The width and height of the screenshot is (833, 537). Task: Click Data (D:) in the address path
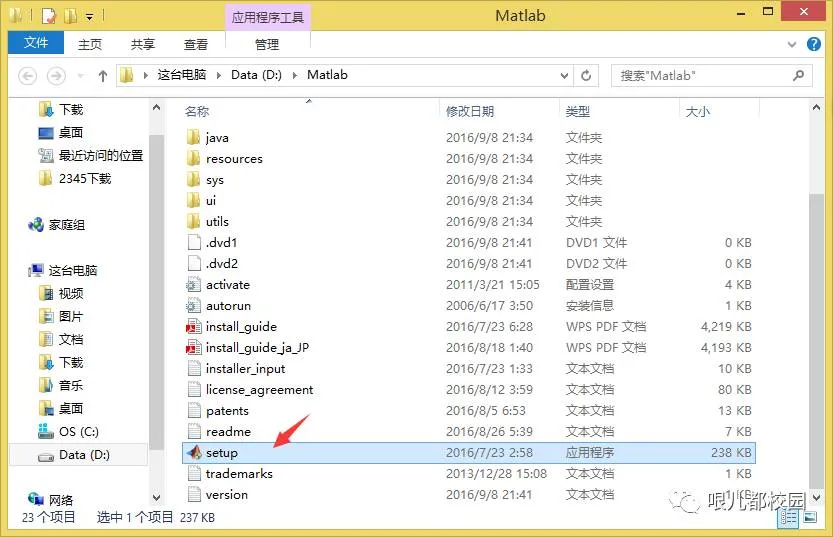click(x=256, y=75)
